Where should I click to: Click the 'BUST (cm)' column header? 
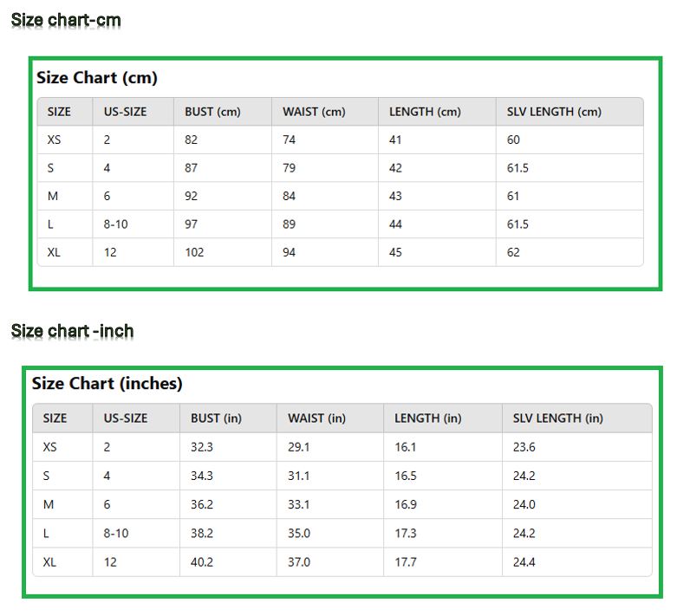212,112
